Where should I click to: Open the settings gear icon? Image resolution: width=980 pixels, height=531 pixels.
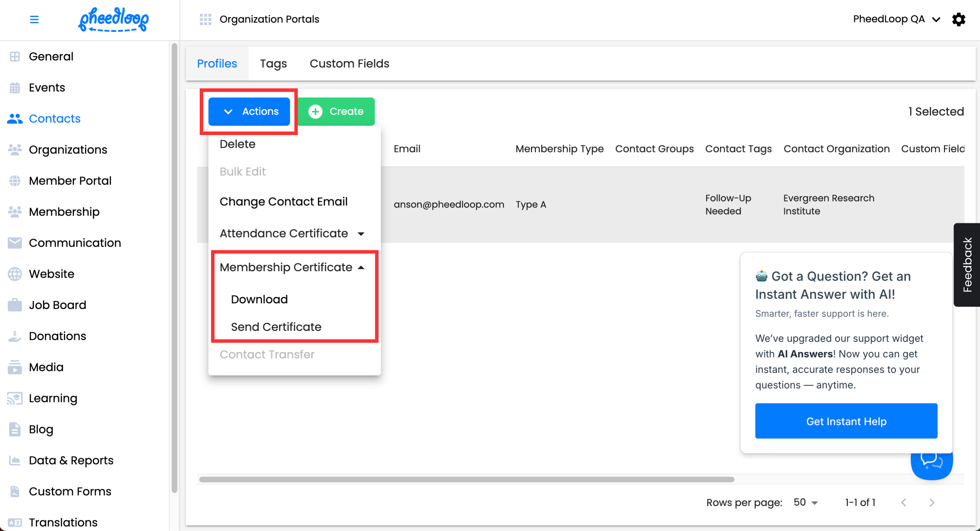(958, 19)
